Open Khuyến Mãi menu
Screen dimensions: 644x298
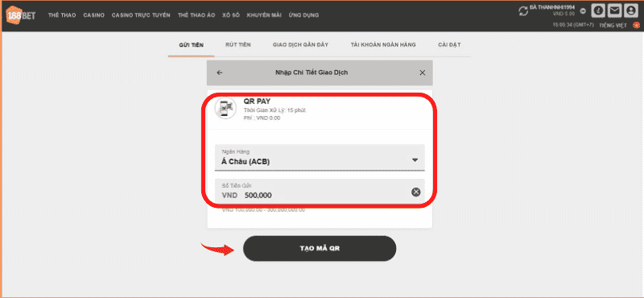tap(264, 15)
